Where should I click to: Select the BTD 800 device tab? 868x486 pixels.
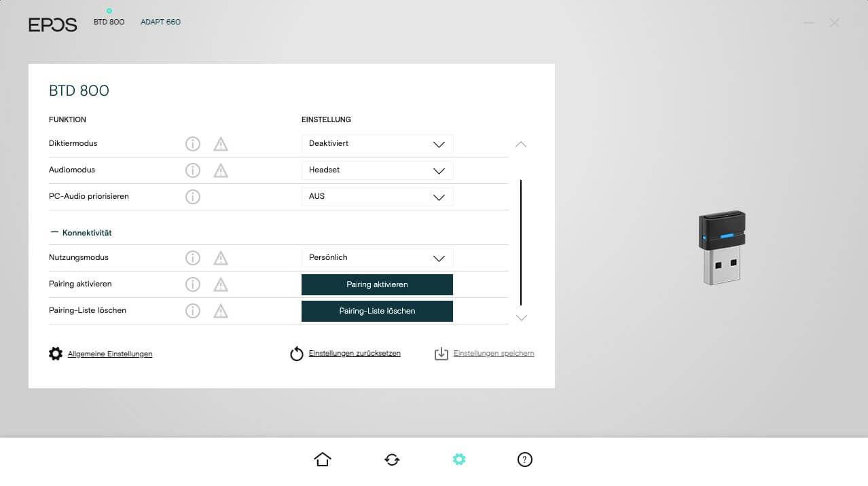coord(109,22)
